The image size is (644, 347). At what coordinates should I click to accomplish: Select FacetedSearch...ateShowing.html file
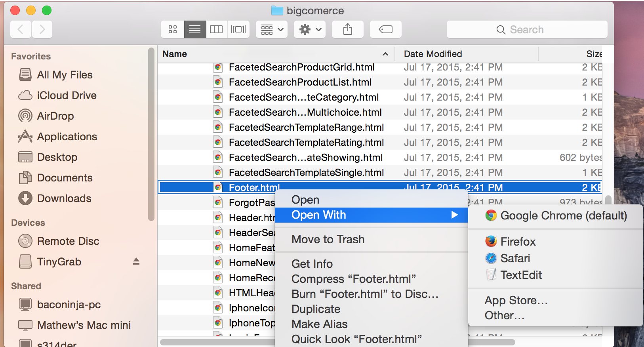[x=306, y=158]
